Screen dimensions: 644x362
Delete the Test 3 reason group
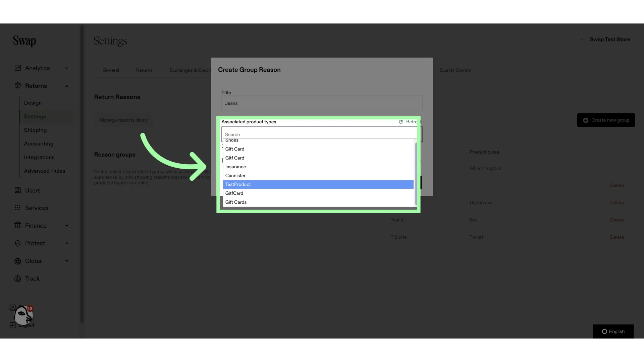click(617, 220)
